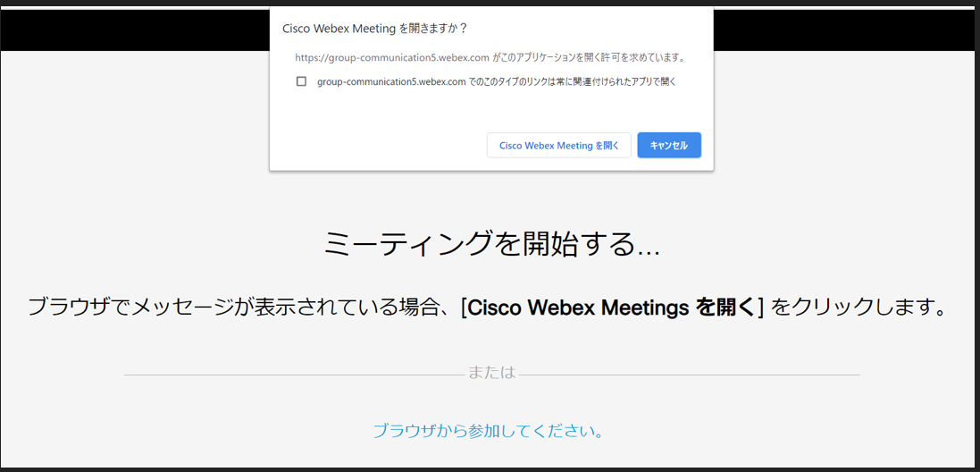Click the 'または' divider label

[492, 374]
